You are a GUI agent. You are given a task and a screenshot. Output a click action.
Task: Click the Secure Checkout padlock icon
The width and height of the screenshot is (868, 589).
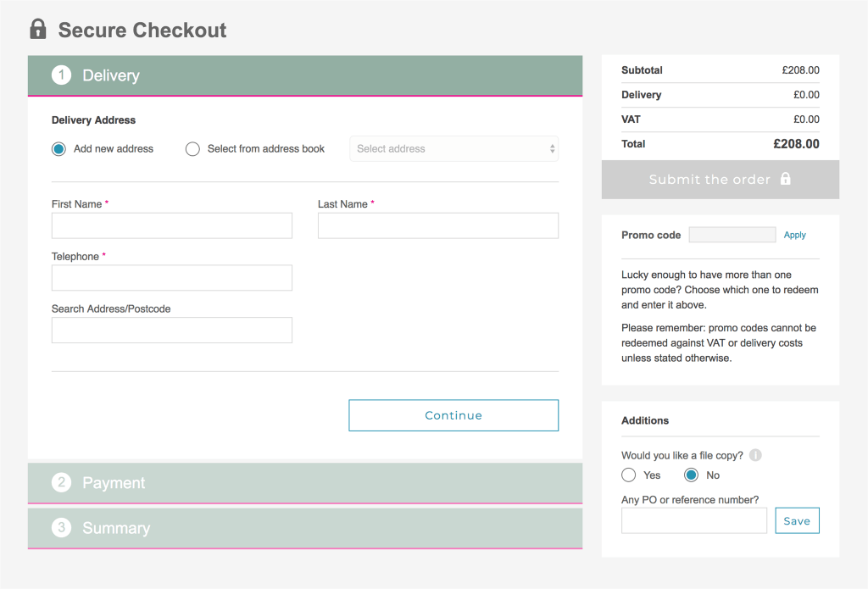[x=37, y=30]
